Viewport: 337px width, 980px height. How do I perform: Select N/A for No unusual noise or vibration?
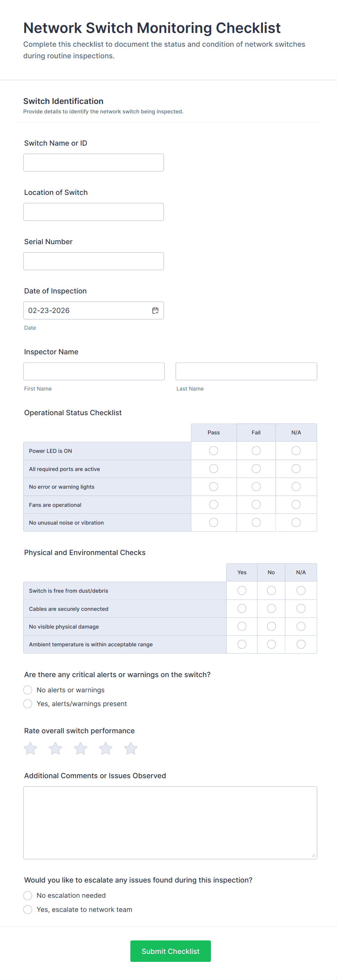coord(296,522)
